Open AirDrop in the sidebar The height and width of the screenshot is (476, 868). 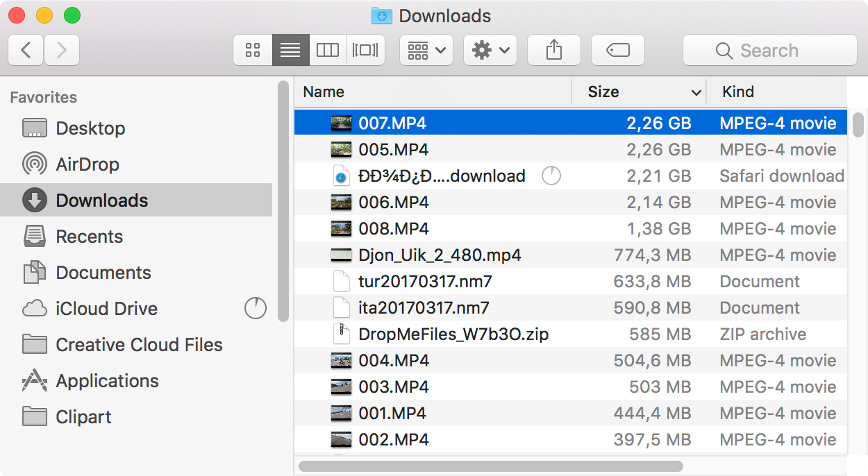pyautogui.click(x=136, y=164)
